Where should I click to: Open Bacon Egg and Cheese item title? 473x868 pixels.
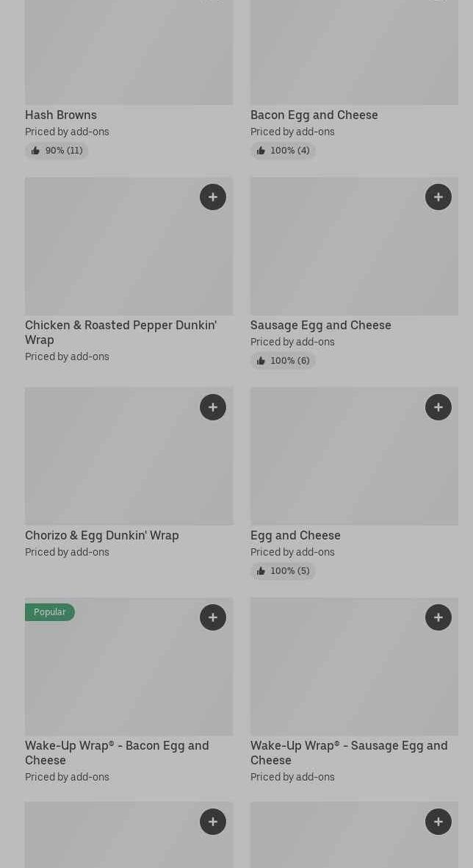click(314, 115)
